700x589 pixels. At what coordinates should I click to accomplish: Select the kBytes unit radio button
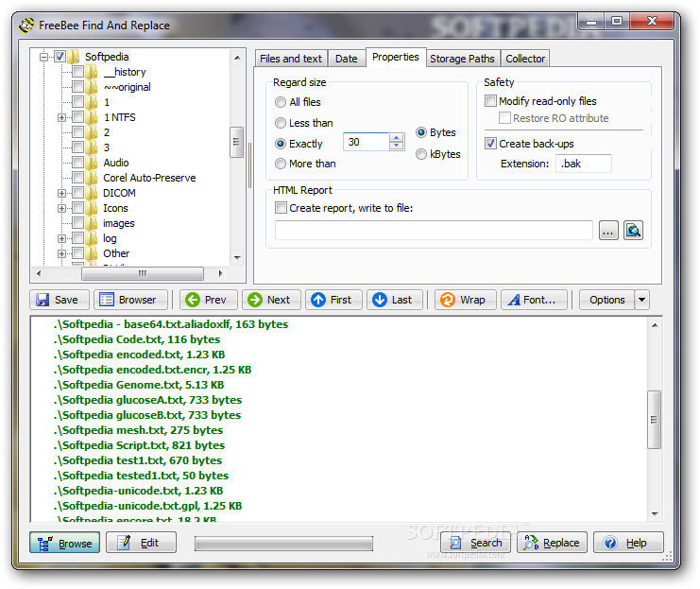click(421, 154)
